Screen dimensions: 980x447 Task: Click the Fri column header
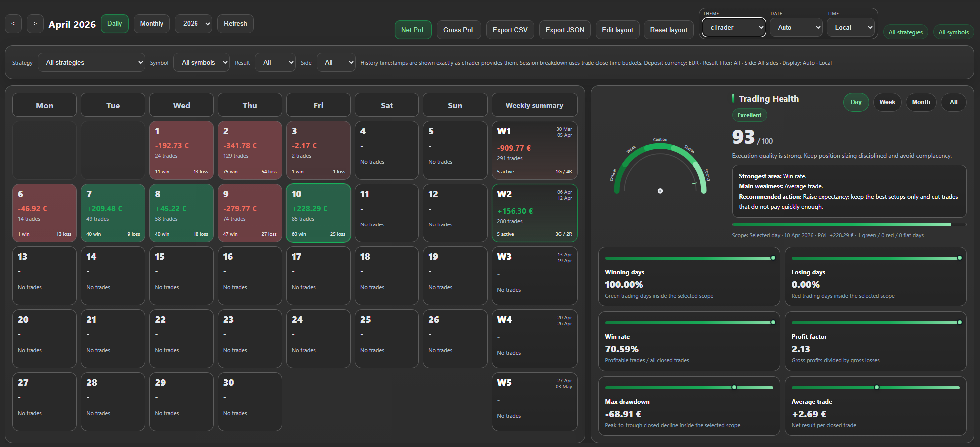(318, 105)
